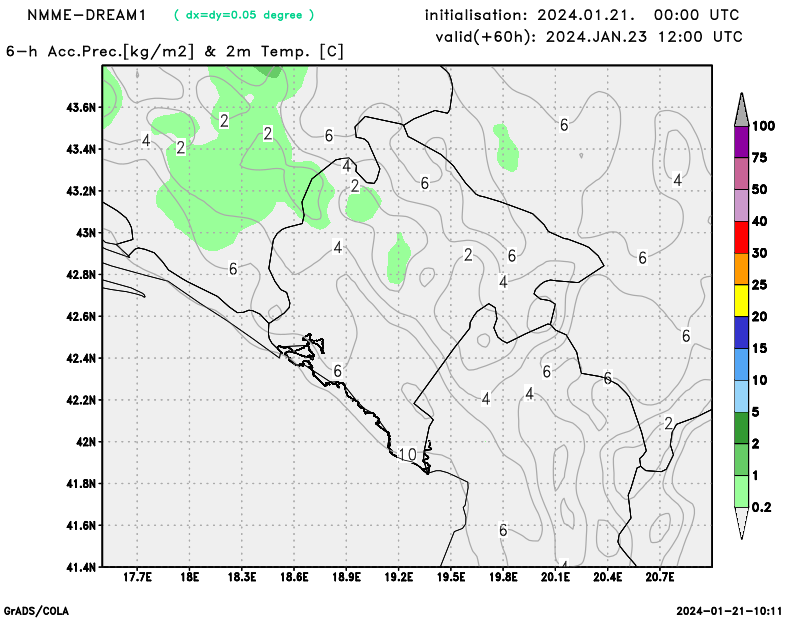
Task: Click the 41.8N latitude label
Action: point(81,483)
